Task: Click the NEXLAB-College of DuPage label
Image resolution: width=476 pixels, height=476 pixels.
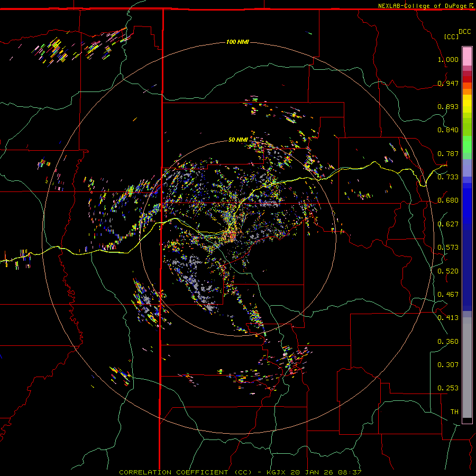Action: click(423, 6)
